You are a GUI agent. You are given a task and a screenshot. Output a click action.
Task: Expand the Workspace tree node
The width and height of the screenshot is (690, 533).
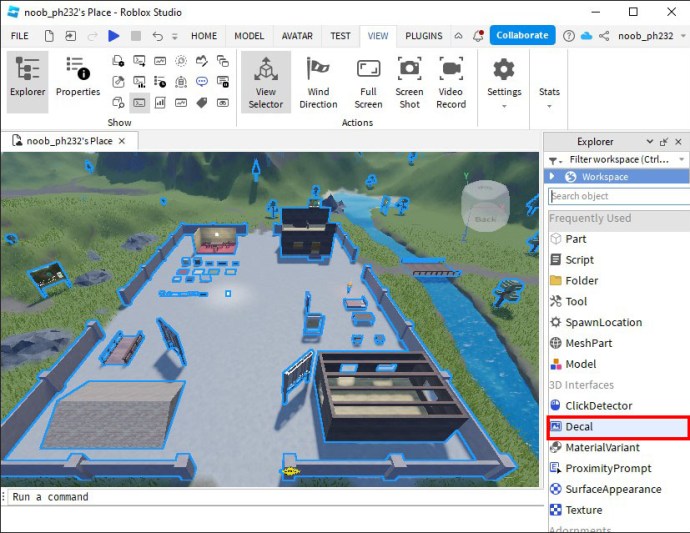pos(552,176)
